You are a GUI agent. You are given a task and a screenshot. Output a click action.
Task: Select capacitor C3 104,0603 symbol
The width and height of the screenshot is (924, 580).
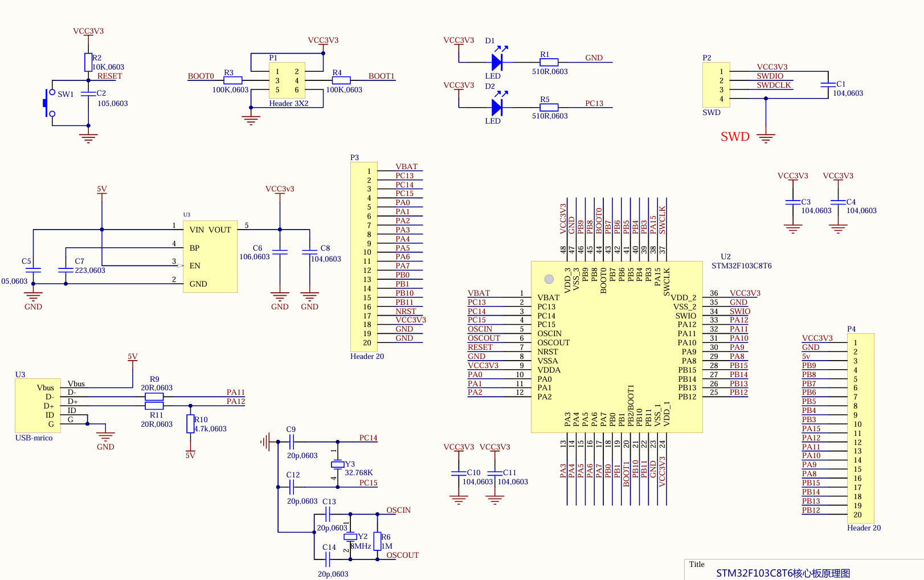[792, 202]
